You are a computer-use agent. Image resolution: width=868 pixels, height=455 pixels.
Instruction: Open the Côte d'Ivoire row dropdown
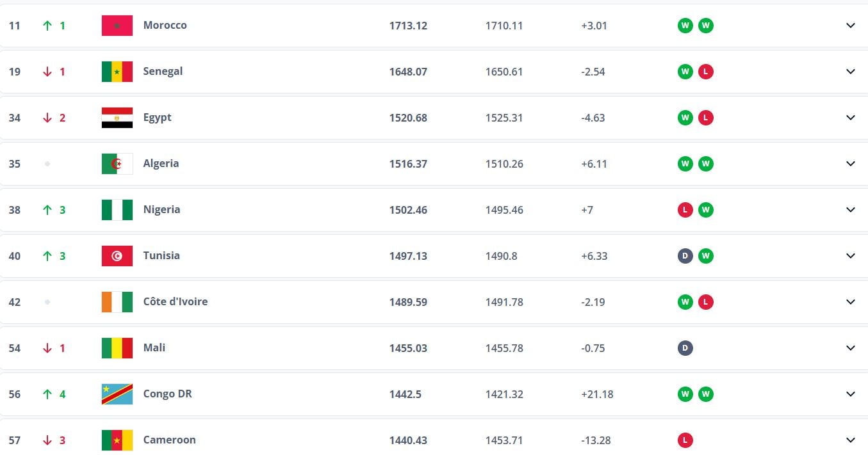851,302
